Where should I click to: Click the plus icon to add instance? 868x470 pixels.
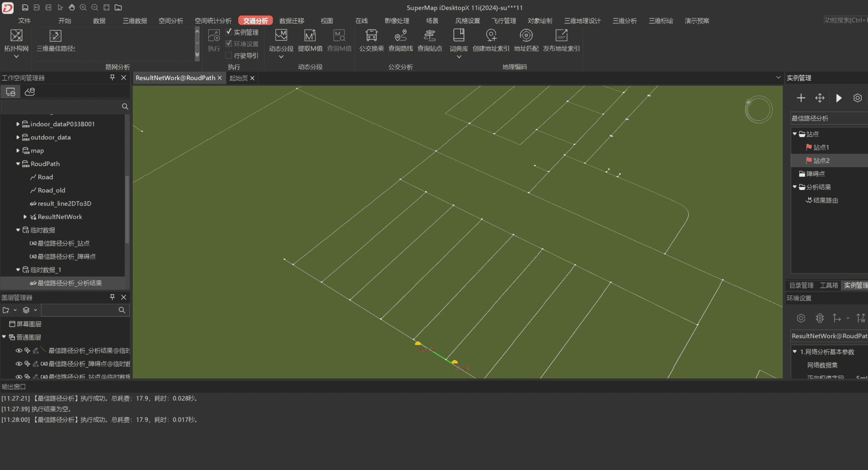coord(801,98)
